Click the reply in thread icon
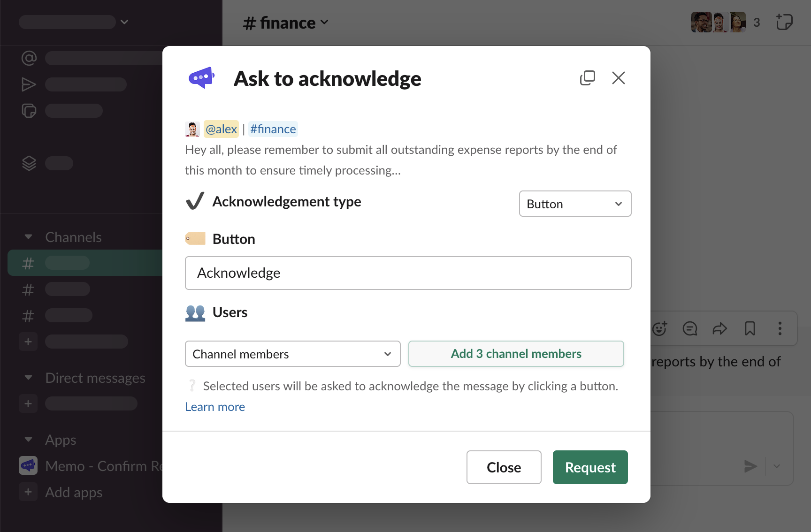This screenshot has height=532, width=811. (689, 328)
